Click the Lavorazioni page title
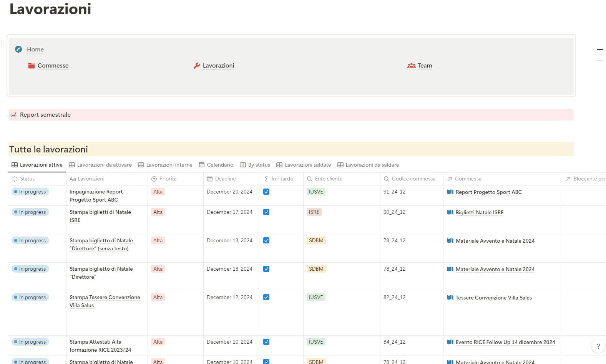The width and height of the screenshot is (606, 364). pos(50,9)
